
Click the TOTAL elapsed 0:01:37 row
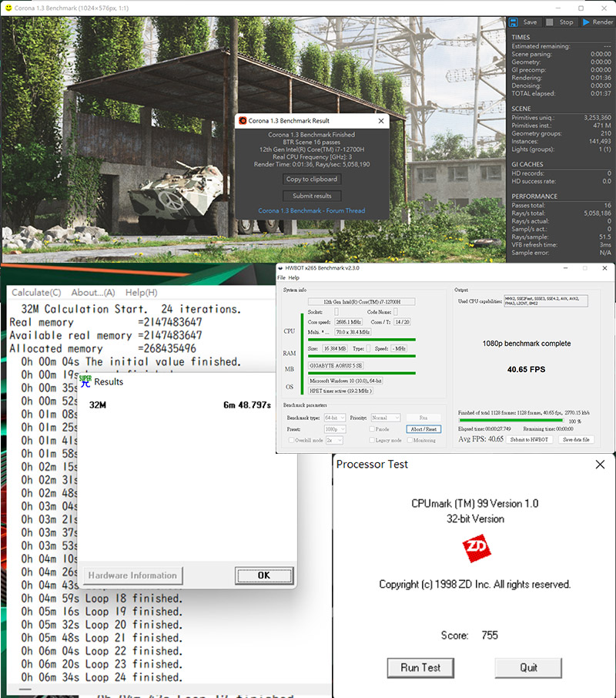pyautogui.click(x=561, y=93)
